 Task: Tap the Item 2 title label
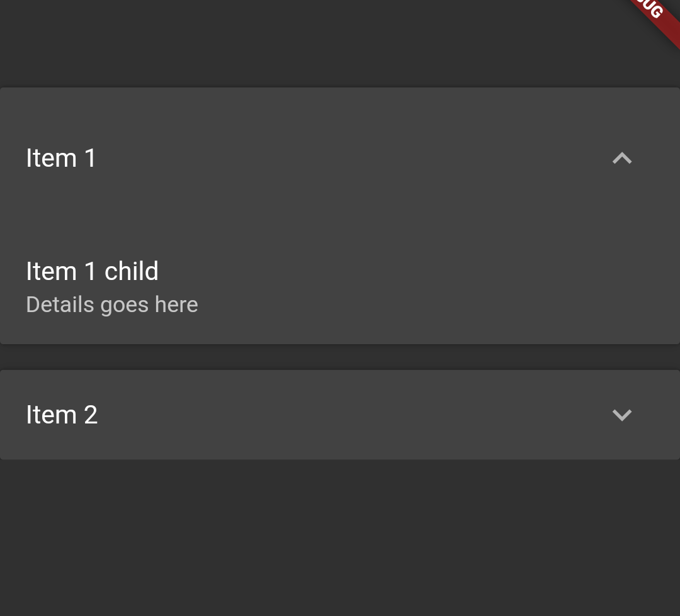click(62, 415)
